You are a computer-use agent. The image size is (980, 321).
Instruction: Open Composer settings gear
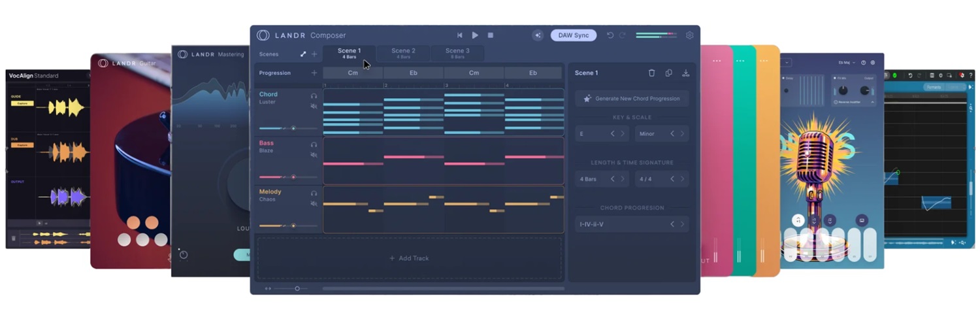tap(689, 35)
